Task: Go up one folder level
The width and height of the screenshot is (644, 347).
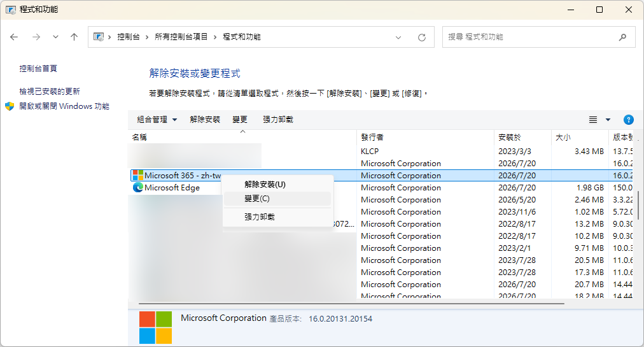Action: [x=74, y=37]
